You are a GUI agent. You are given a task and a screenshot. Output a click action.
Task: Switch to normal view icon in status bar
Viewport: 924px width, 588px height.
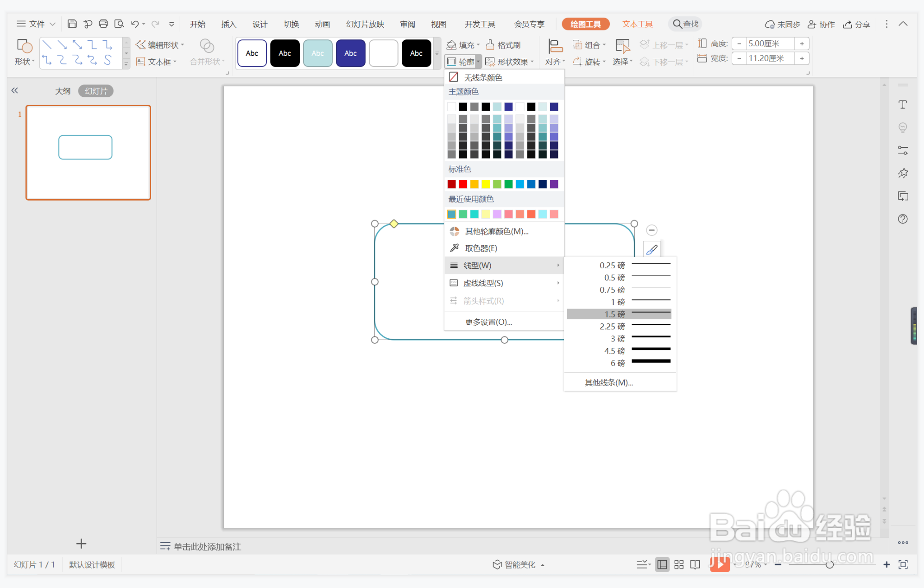(663, 564)
